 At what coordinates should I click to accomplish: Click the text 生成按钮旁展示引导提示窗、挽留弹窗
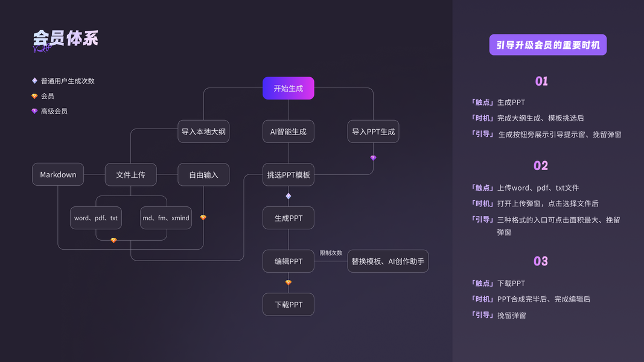point(560,135)
